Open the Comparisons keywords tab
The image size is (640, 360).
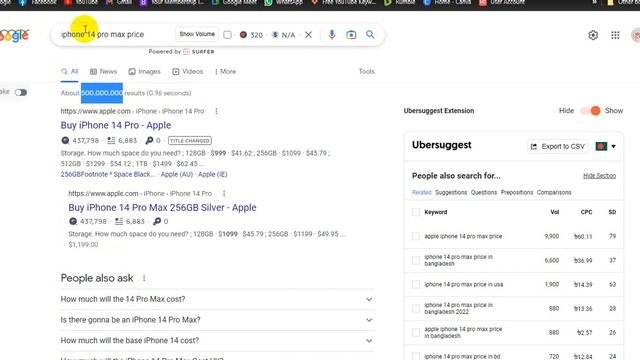point(554,192)
